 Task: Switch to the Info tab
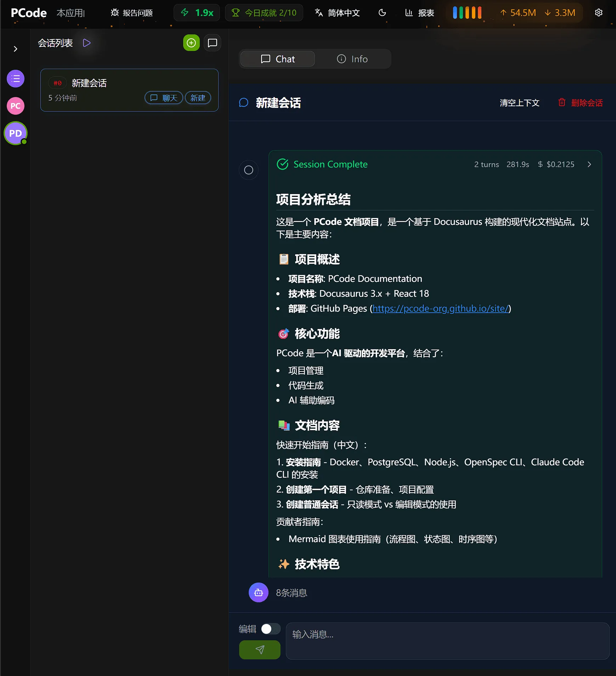point(352,59)
